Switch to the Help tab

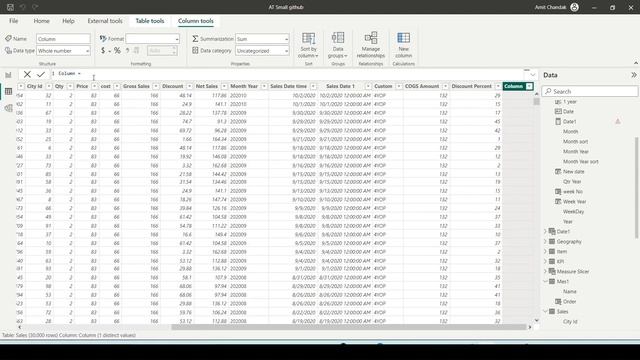coord(68,21)
